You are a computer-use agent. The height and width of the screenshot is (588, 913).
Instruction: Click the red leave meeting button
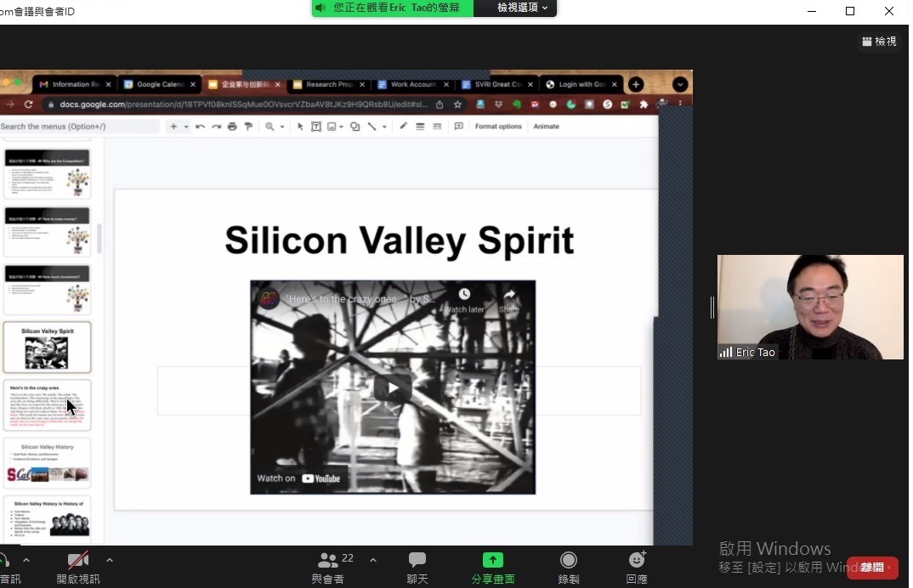tap(871, 568)
